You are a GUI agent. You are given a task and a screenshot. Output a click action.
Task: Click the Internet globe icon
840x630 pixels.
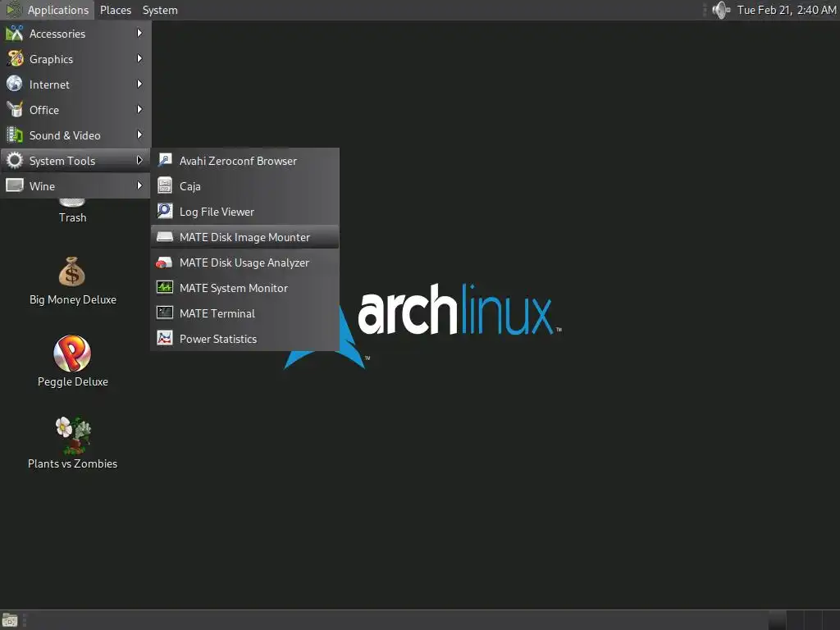click(15, 84)
